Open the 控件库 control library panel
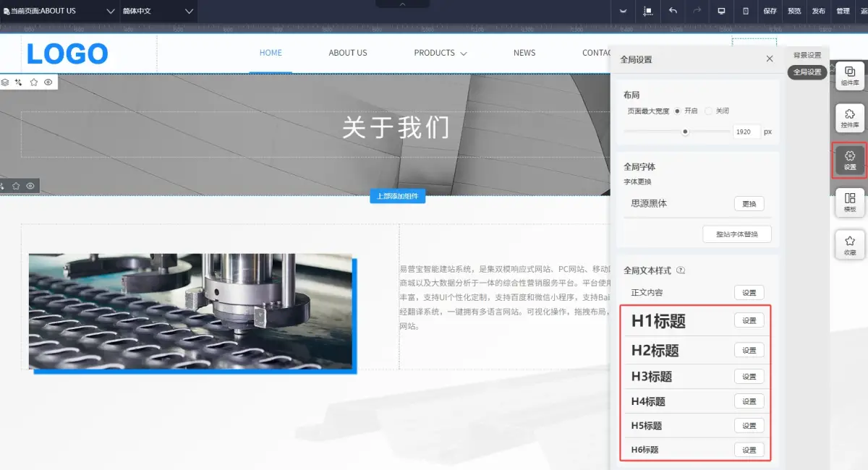The image size is (868, 470). [x=849, y=117]
